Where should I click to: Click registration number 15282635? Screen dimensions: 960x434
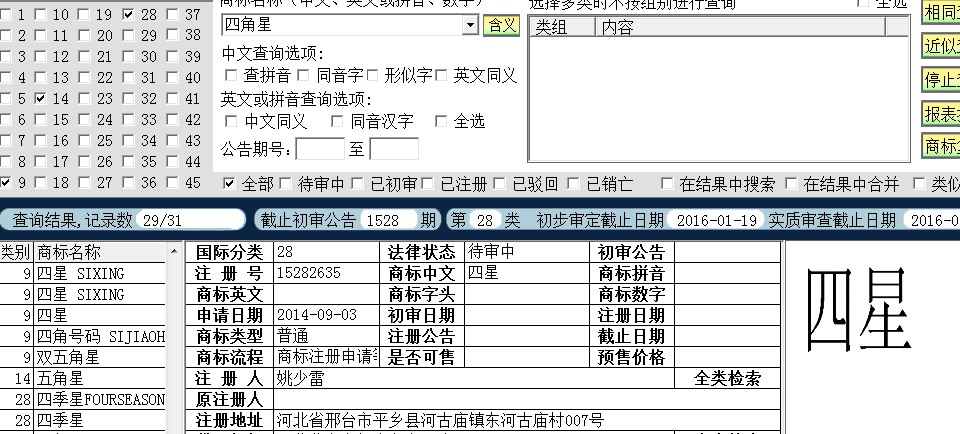click(x=309, y=272)
